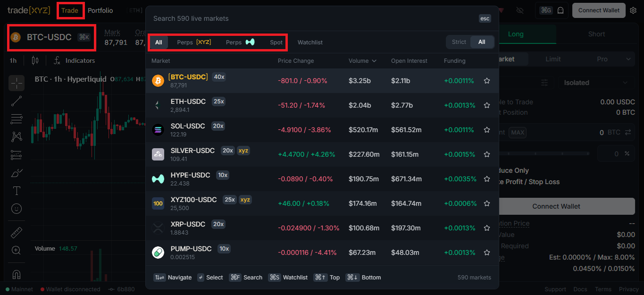This screenshot has width=644, height=295.
Task: Switch market filter to Strict
Action: [459, 42]
